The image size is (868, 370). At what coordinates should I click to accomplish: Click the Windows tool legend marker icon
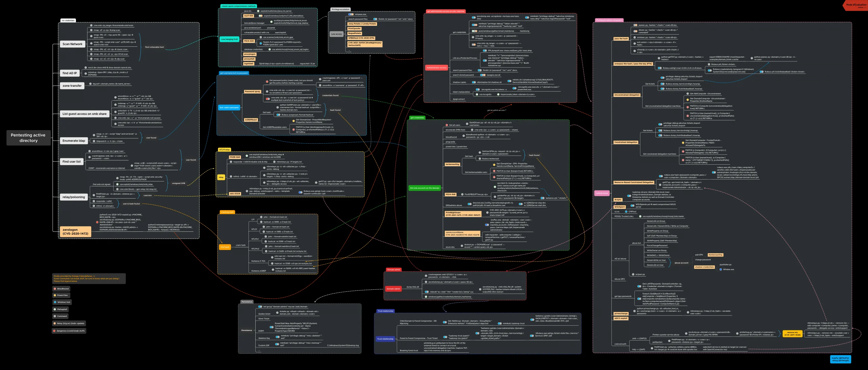[55, 302]
